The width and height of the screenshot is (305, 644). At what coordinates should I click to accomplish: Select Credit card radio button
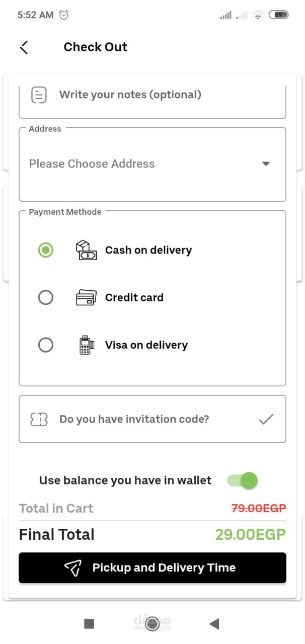pyautogui.click(x=46, y=298)
